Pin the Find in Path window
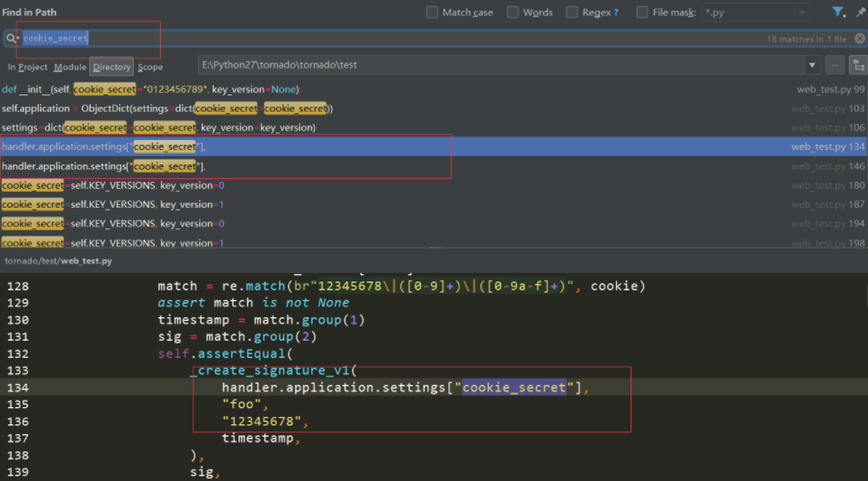Image resolution: width=868 pixels, height=481 pixels. click(x=861, y=13)
